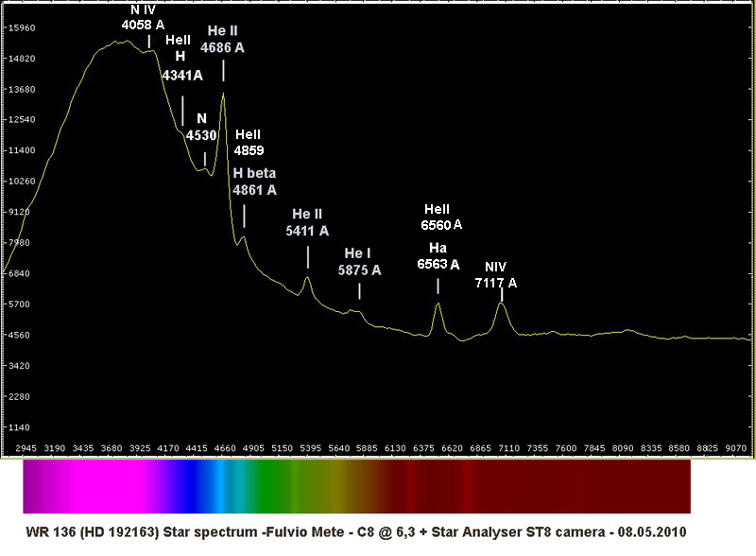Click the 4560 y-axis value

click(x=19, y=336)
